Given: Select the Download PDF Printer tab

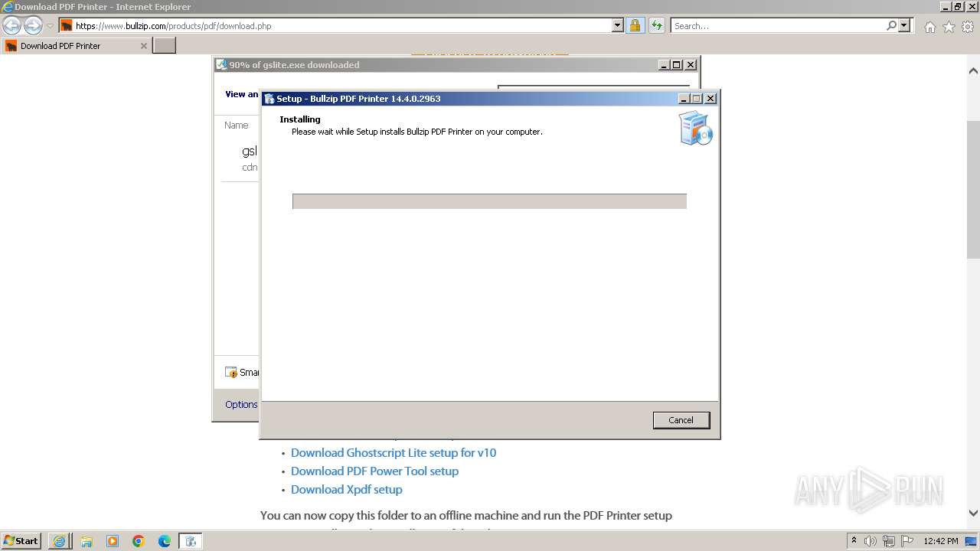Looking at the screenshot, I should pos(76,46).
